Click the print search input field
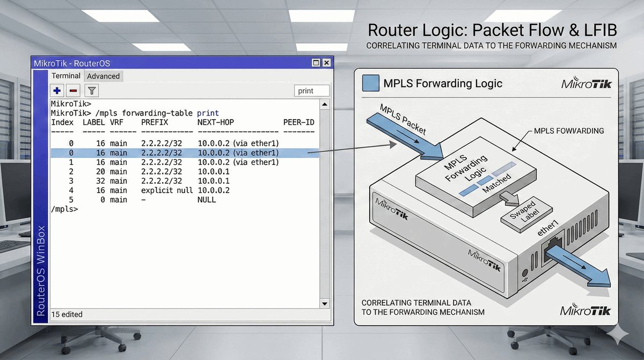The image size is (644, 360). (x=312, y=91)
